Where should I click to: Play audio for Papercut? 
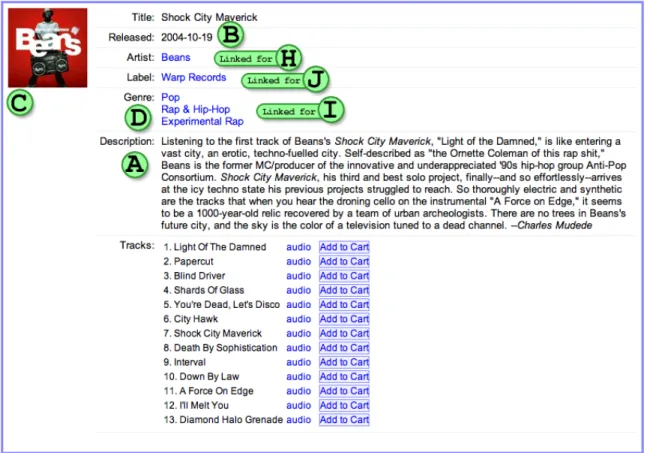[298, 261]
